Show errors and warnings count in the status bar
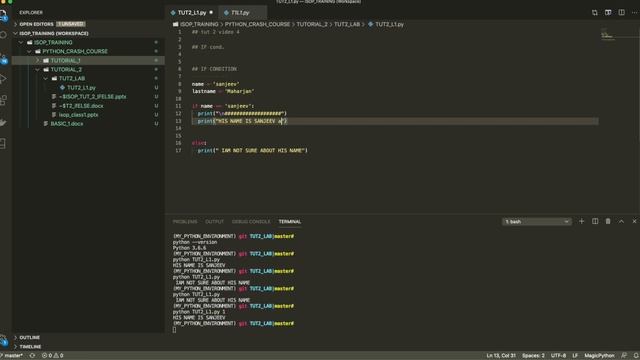 pyautogui.click(x=53, y=356)
